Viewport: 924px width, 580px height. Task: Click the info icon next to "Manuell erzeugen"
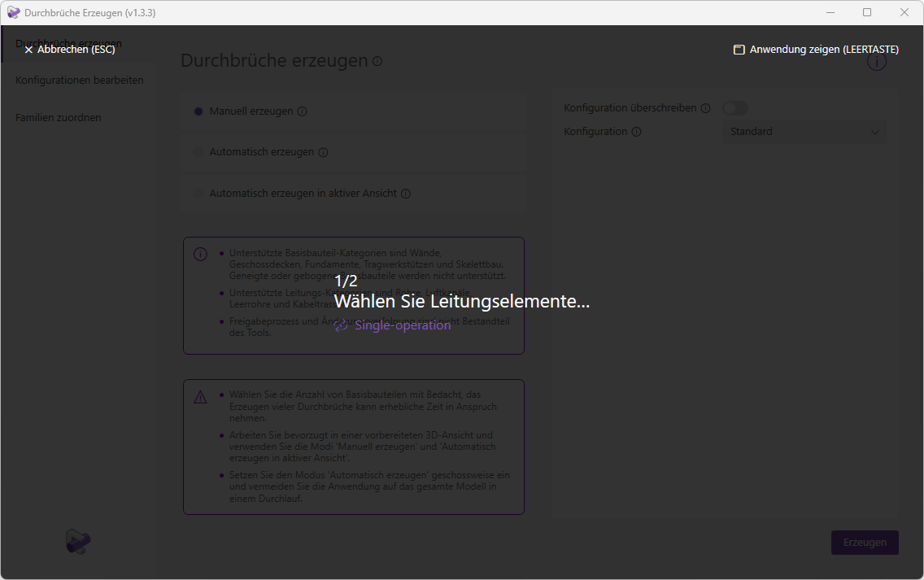click(303, 111)
